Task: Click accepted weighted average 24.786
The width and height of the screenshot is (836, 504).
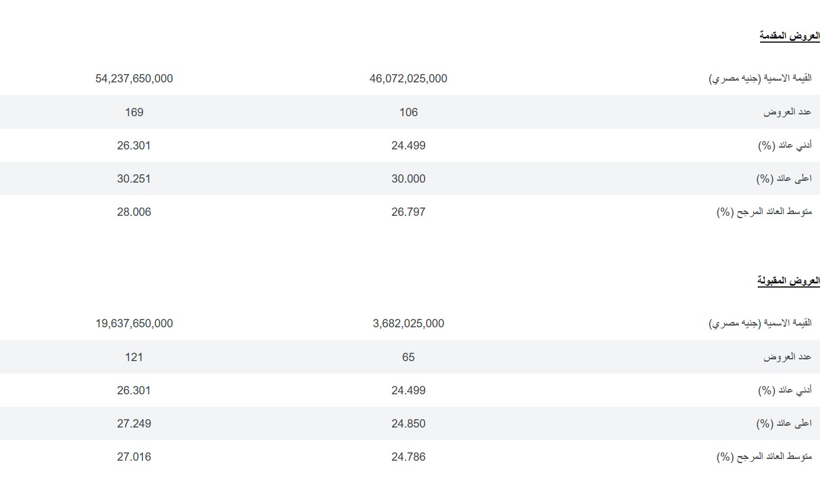Action: tap(409, 457)
